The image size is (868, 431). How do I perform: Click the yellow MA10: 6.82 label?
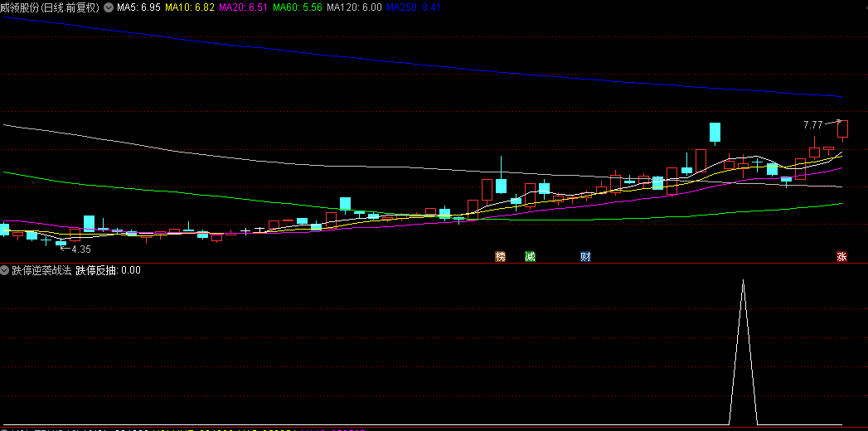click(190, 7)
